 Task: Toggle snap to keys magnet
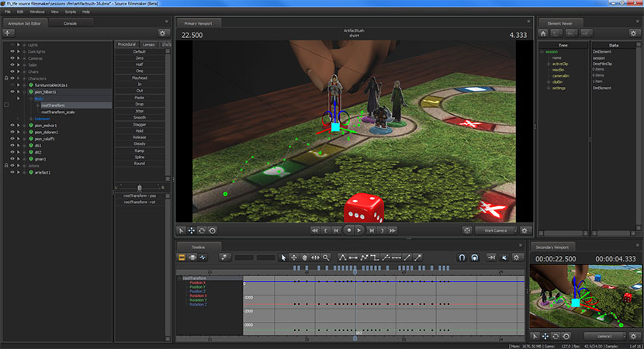(462, 257)
